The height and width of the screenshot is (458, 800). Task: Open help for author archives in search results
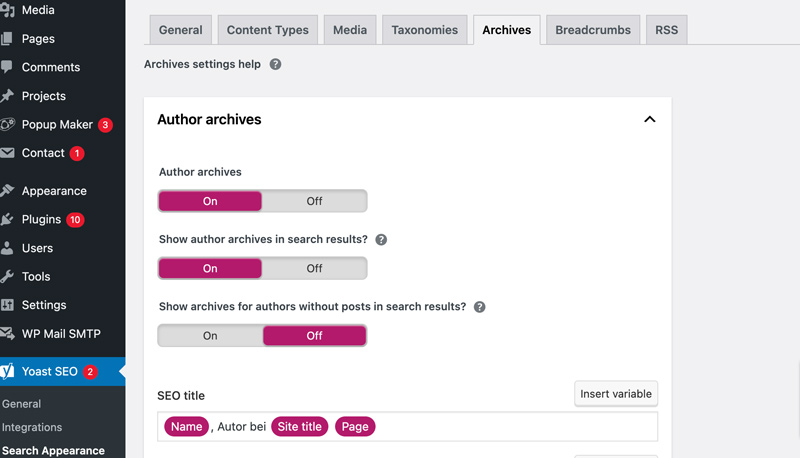(381, 240)
